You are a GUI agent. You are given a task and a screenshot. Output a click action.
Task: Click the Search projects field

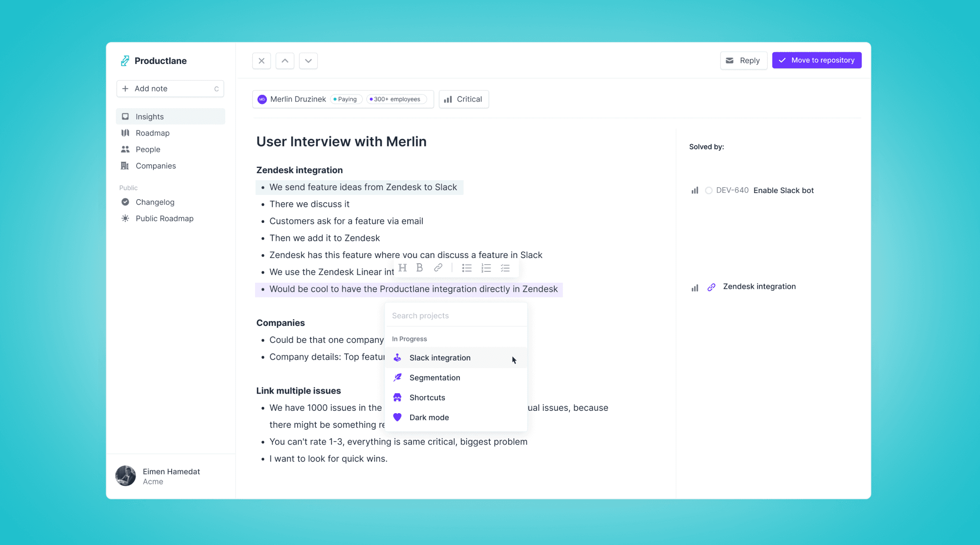pos(456,316)
